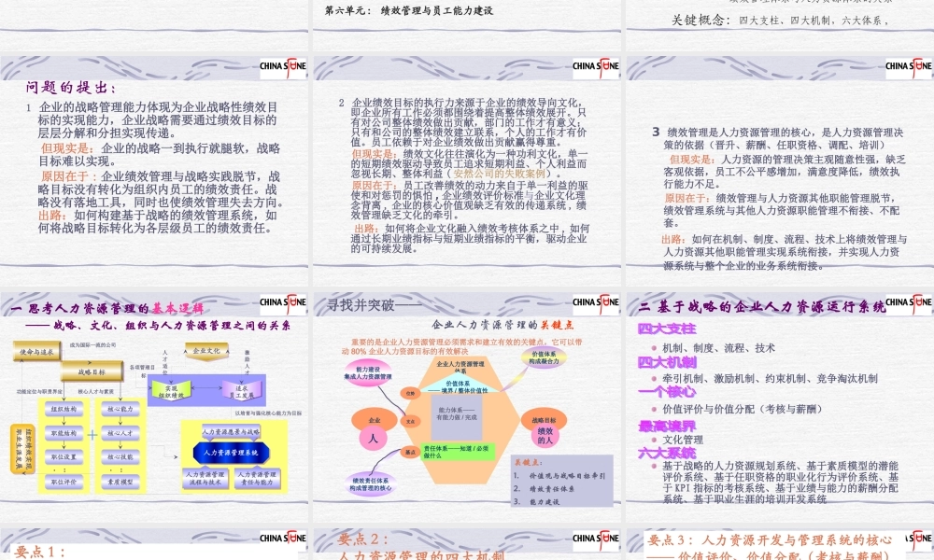This screenshot has width=934, height=560.
Task: Click the 四大支柱 heading
Action: pos(667,329)
